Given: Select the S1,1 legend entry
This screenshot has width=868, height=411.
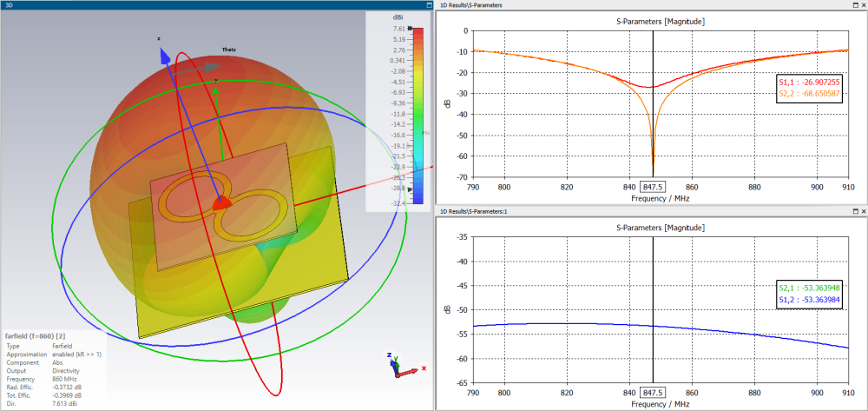Looking at the screenshot, I should [x=810, y=83].
